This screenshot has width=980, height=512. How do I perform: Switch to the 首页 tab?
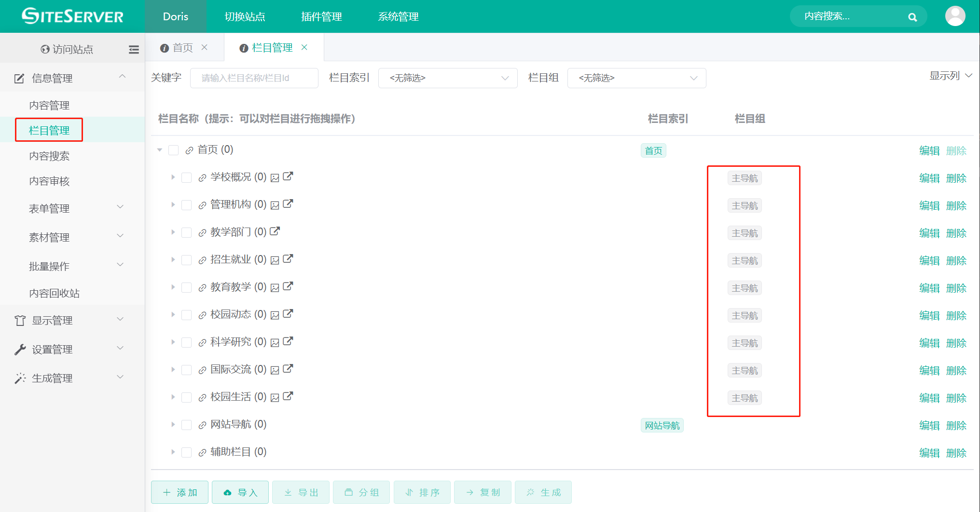(x=182, y=48)
